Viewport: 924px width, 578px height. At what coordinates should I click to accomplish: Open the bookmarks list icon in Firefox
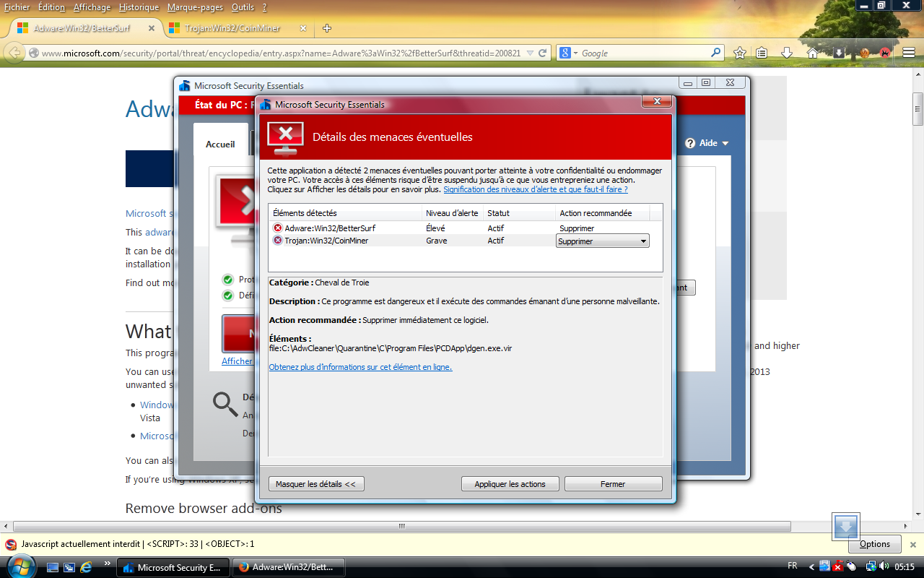click(762, 53)
